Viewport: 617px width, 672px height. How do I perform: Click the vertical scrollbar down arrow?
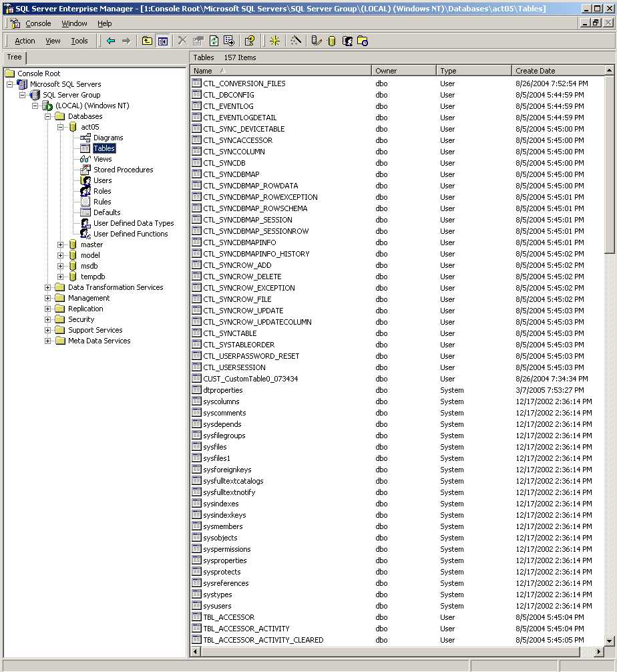pyautogui.click(x=609, y=641)
